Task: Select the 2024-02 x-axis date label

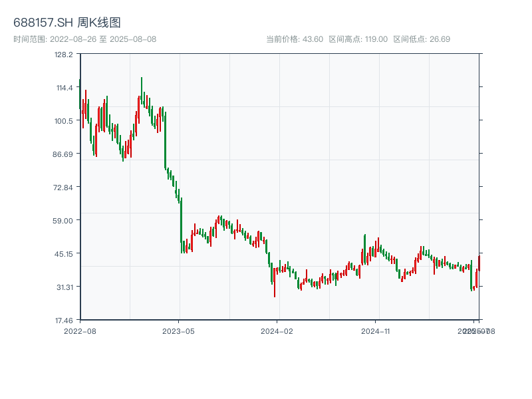Action: [x=277, y=331]
